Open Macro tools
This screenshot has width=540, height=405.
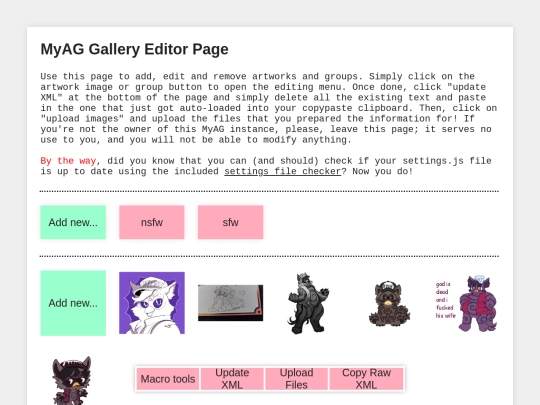168,379
